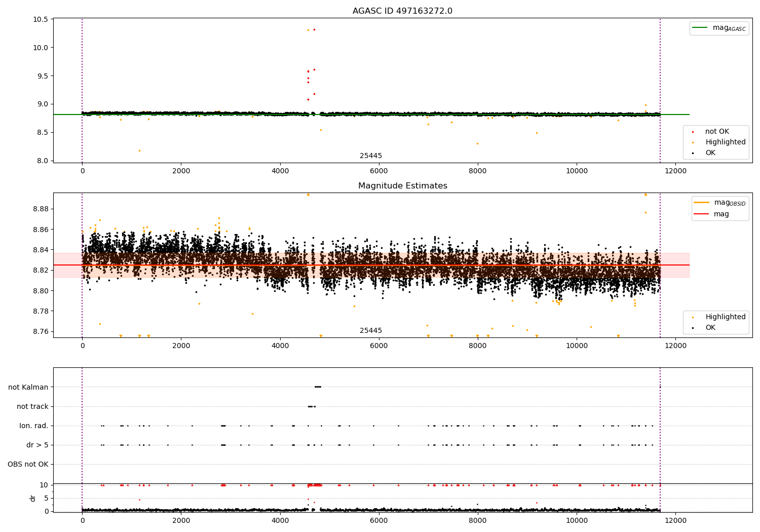Click the '8.82' y-axis tick label
This screenshot has height=532, width=760.
(x=40, y=271)
